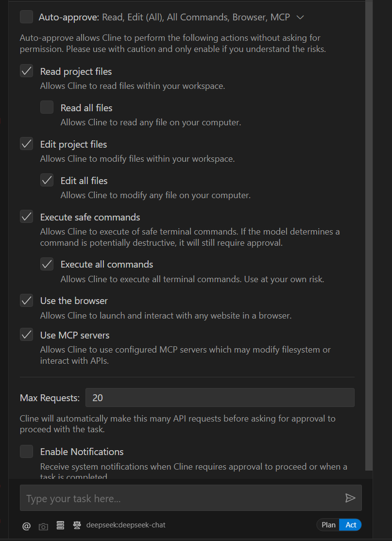Select the Act mode toggle
The image size is (392, 541).
[351, 525]
